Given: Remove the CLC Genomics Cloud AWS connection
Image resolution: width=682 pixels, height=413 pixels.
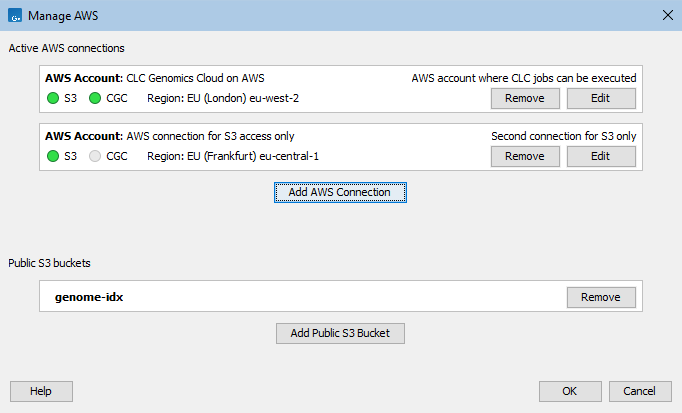Looking at the screenshot, I should pos(524,98).
